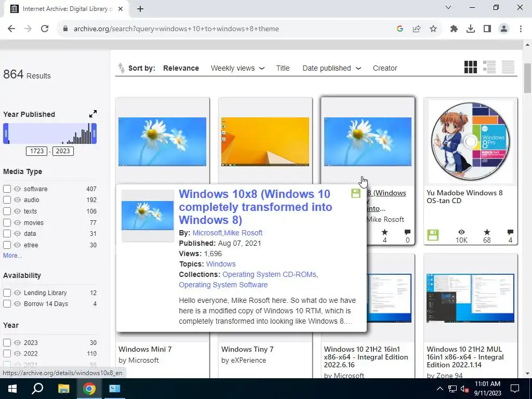Hide Lending Library facet eye icon

tap(17, 292)
